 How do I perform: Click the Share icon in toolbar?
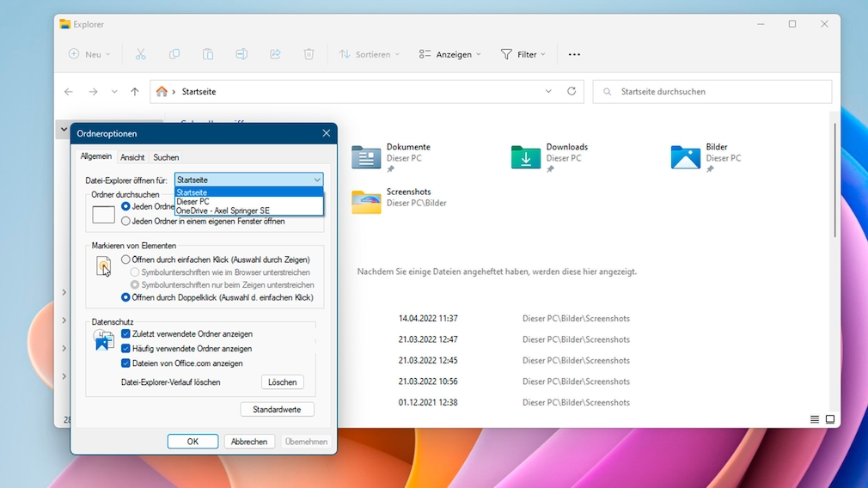click(x=275, y=54)
